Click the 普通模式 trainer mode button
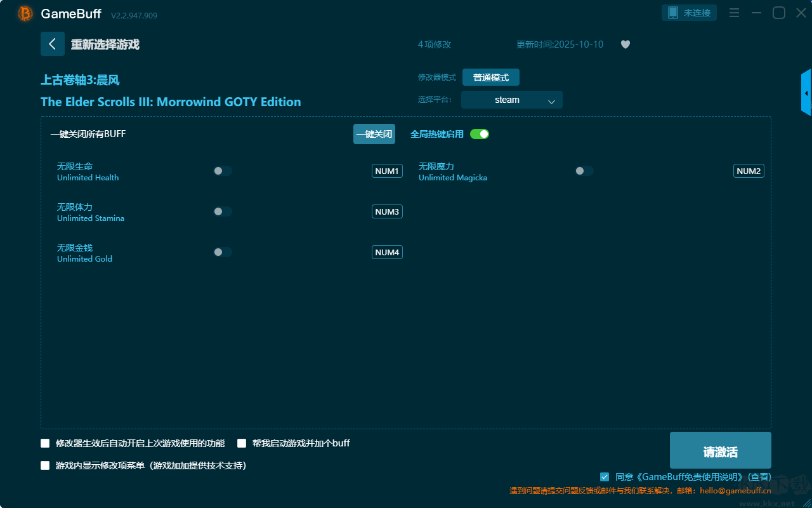This screenshot has width=812, height=508. 490,77
